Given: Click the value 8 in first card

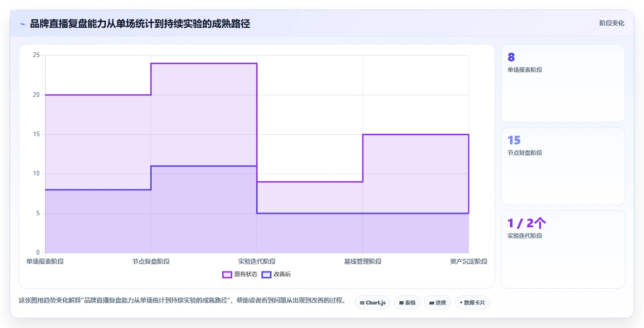Looking at the screenshot, I should click(x=511, y=57).
